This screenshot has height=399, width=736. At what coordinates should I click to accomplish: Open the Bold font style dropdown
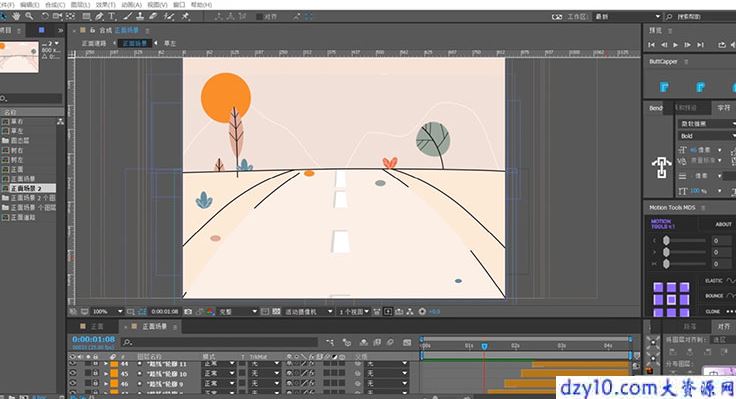[707, 136]
